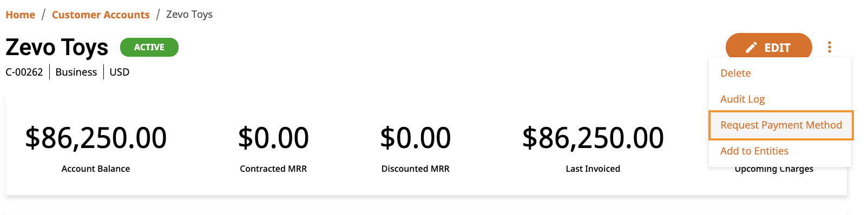Screen dimensions: 868x215
Task: Click the Last Invoiced $86,250.00 amount
Action: pos(593,137)
